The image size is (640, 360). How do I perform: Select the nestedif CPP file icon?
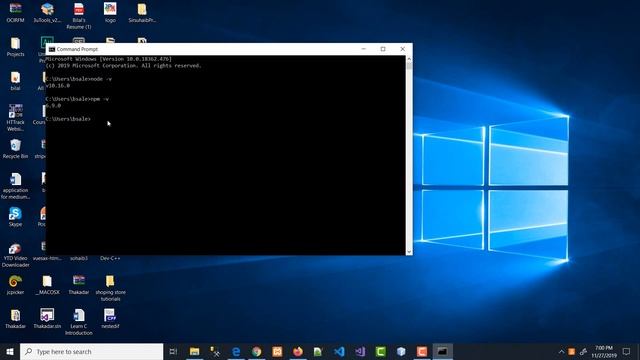pyautogui.click(x=110, y=319)
